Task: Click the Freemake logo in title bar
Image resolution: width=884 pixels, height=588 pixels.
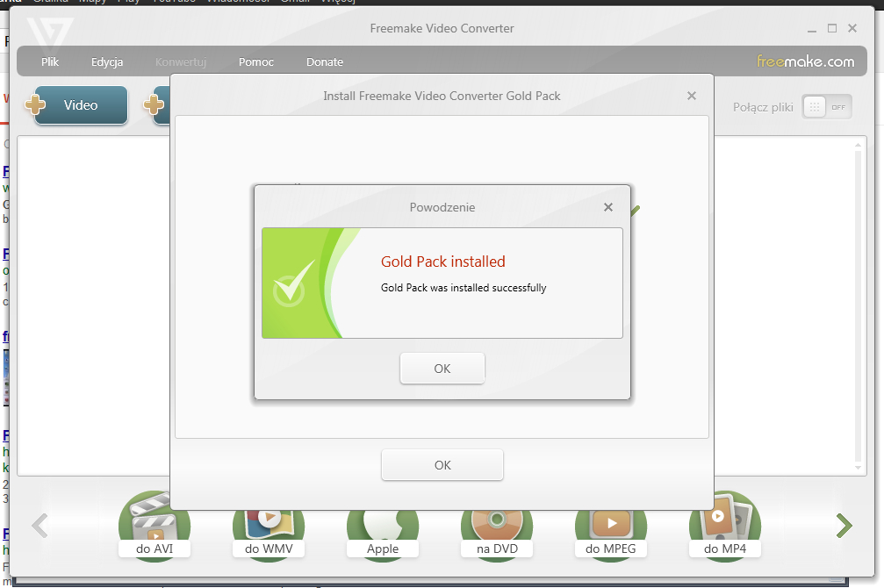Action: click(x=50, y=35)
